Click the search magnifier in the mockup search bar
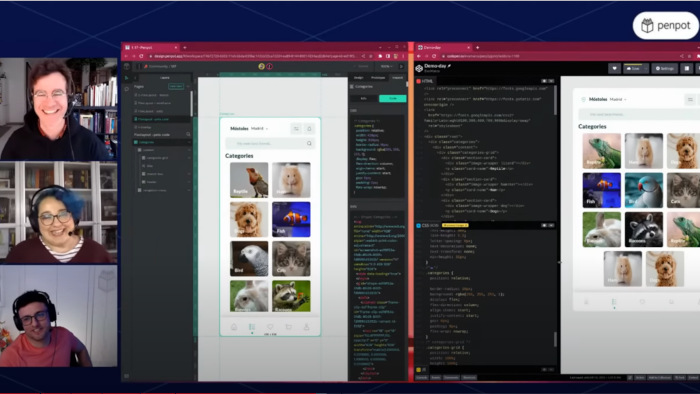 pos(309,143)
